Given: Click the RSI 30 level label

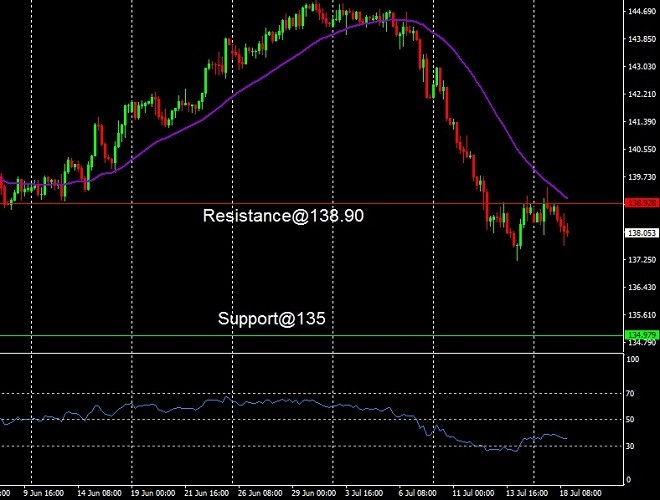Looking at the screenshot, I should click(630, 446).
